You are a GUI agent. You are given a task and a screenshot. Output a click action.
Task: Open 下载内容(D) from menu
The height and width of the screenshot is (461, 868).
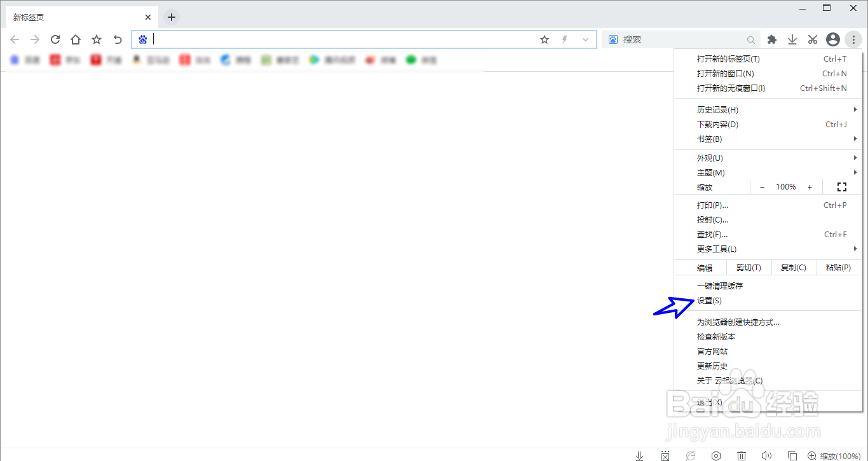click(768, 124)
